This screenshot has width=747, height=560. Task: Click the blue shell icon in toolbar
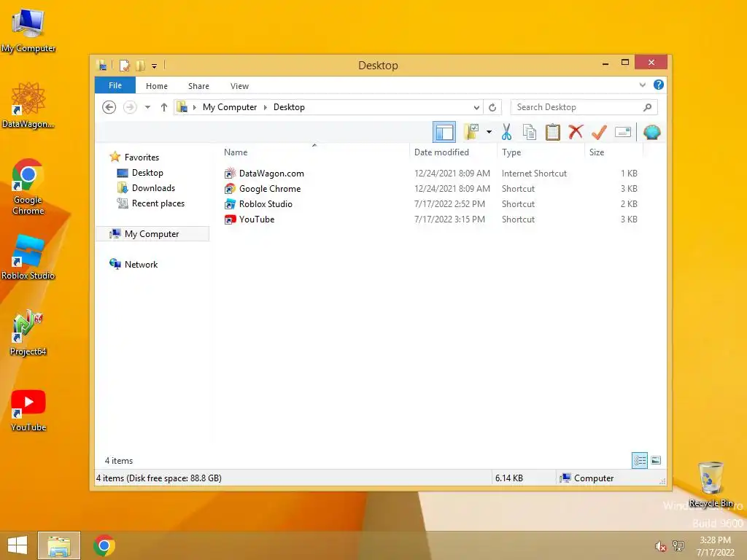pyautogui.click(x=651, y=132)
